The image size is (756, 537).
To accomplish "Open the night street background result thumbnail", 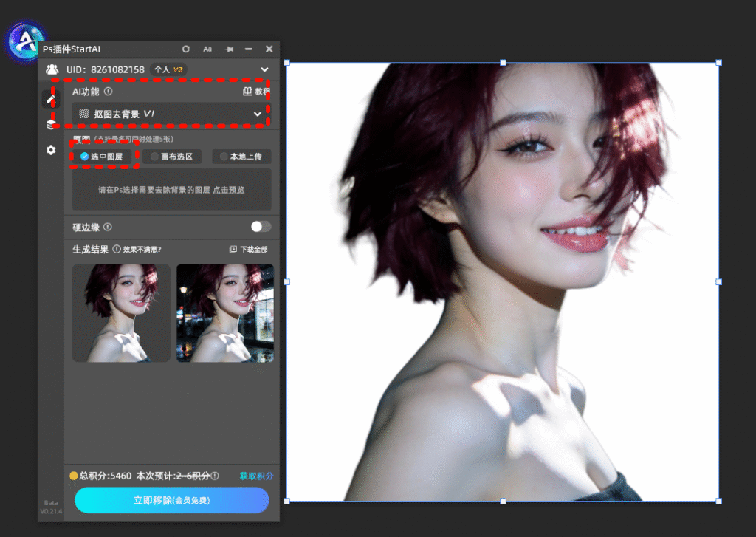I will click(224, 312).
